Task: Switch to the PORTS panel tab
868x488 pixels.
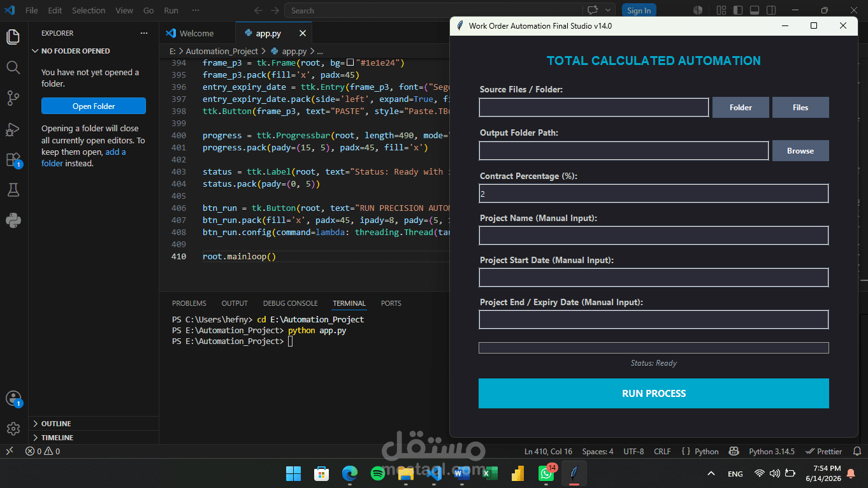Action: click(x=391, y=303)
